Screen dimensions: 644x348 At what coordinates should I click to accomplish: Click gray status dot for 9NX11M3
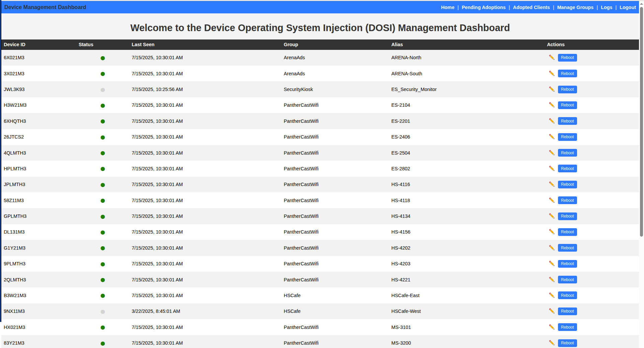tap(103, 312)
